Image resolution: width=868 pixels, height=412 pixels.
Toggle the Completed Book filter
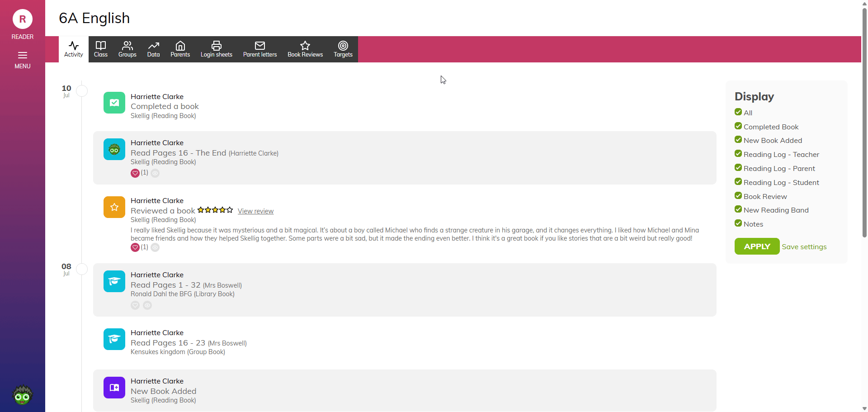pos(738,126)
